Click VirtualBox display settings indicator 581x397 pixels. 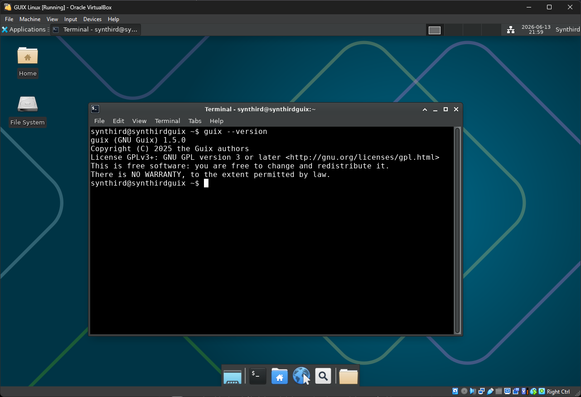pos(508,391)
